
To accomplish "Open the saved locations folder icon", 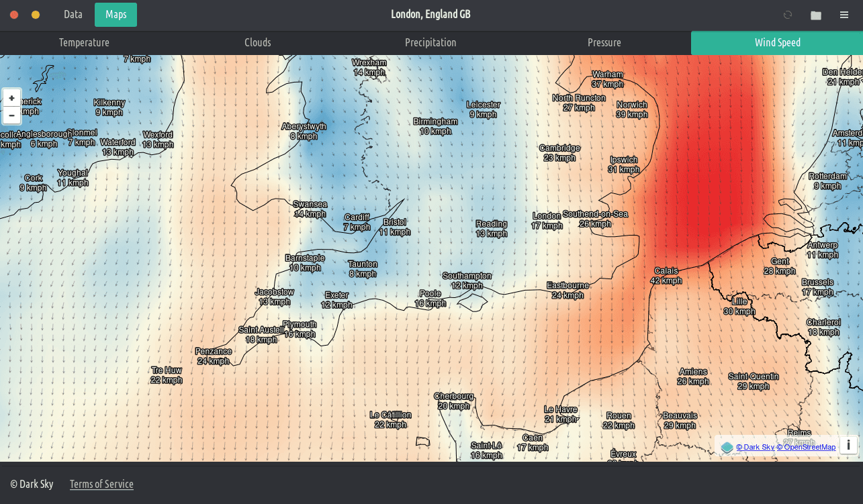I will click(x=816, y=15).
